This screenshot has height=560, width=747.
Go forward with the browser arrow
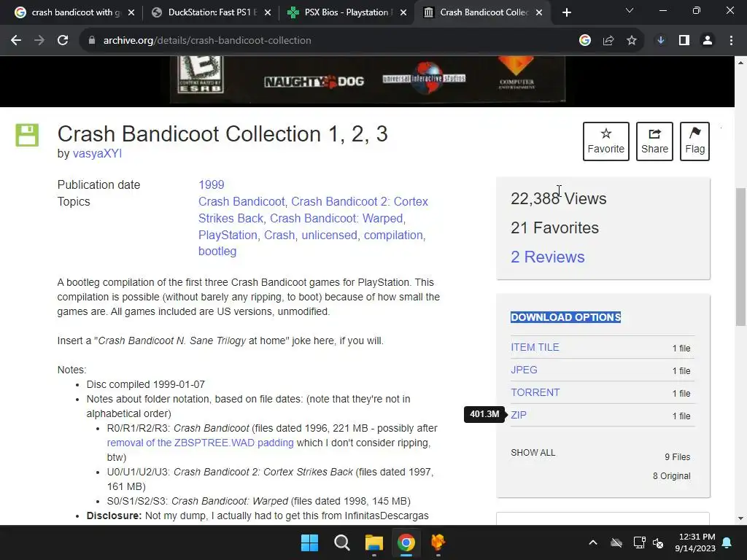pos(39,41)
